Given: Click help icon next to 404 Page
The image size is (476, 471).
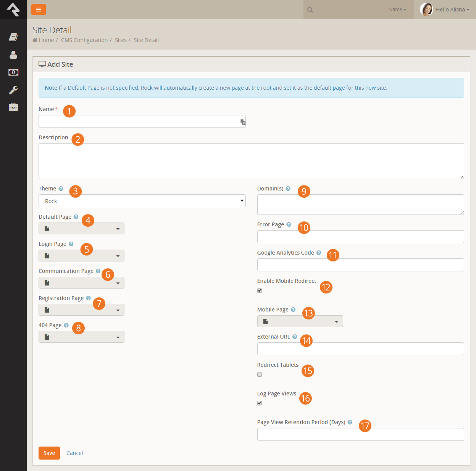Looking at the screenshot, I should click(66, 325).
